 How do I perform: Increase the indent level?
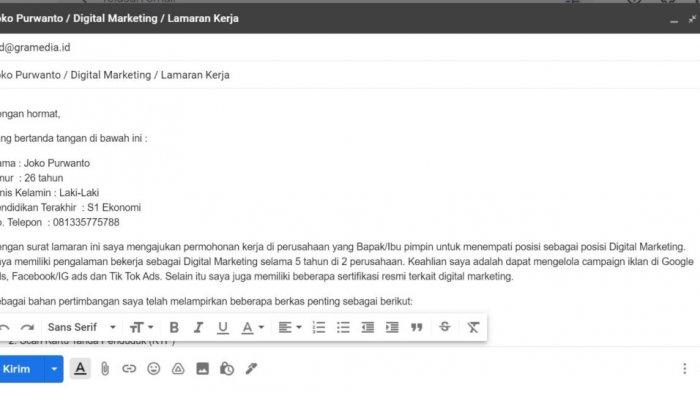pos(392,328)
